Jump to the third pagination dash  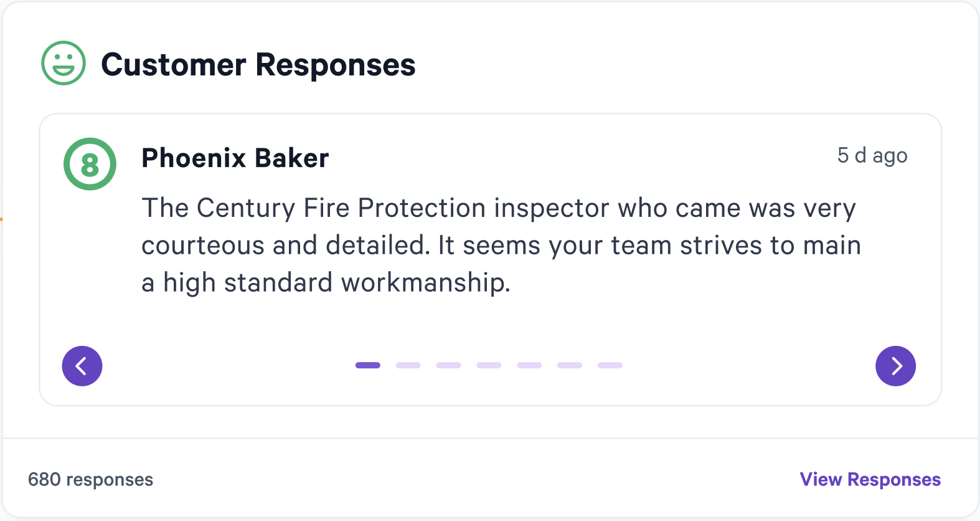click(x=449, y=365)
